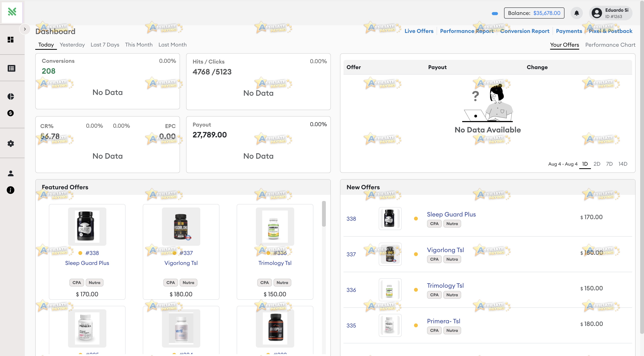This screenshot has height=356, width=644.
Task: Select the 7D date range
Action: (609, 164)
